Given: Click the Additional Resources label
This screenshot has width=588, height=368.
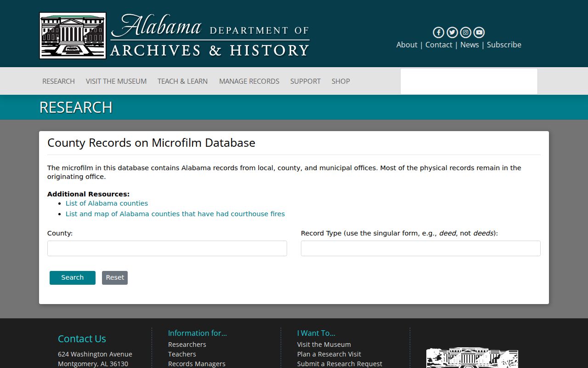Looking at the screenshot, I should coord(88,194).
